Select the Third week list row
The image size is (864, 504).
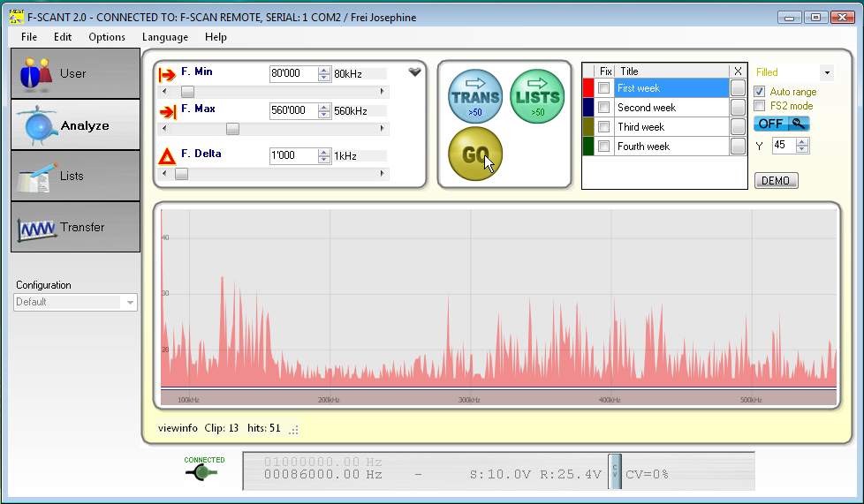click(x=671, y=127)
